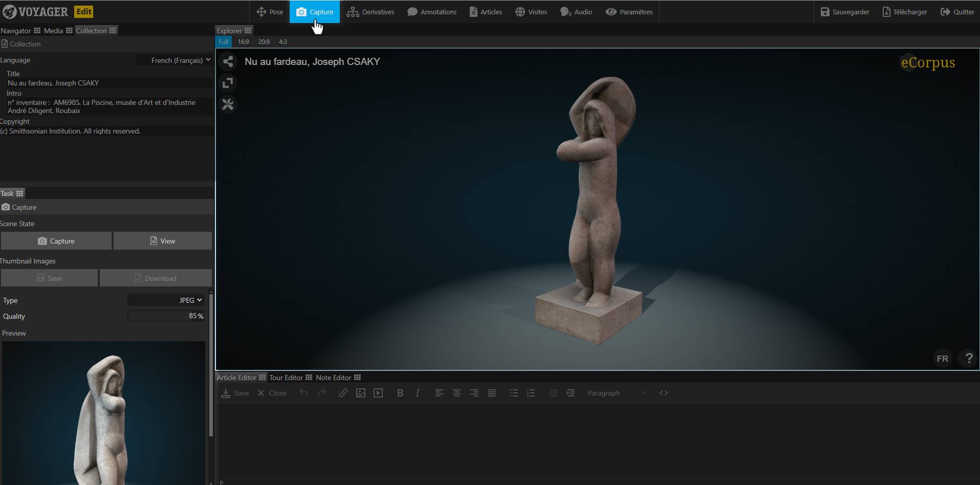Image resolution: width=980 pixels, height=485 pixels.
Task: Click the disabled thumbnail Save button
Action: (x=49, y=278)
